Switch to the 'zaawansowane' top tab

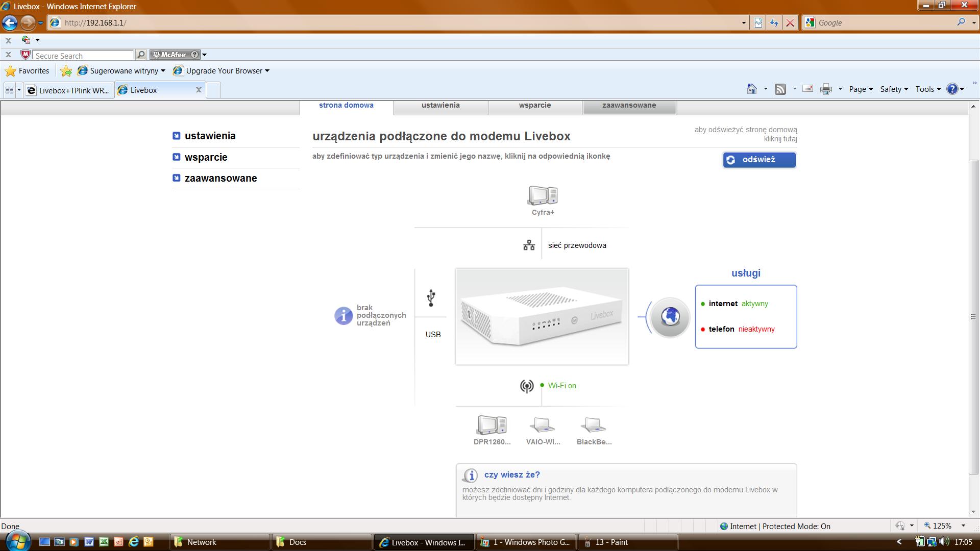[629, 106]
